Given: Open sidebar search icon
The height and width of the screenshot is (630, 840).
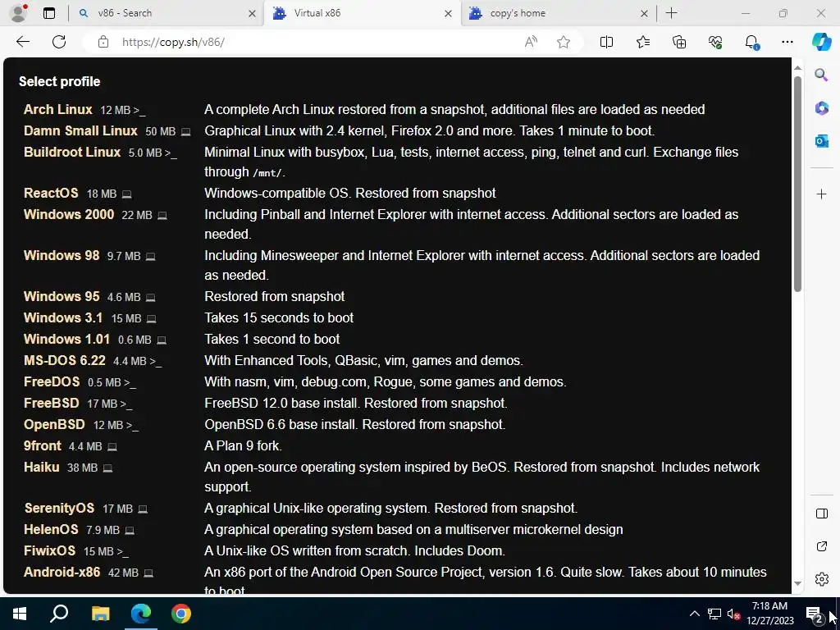Looking at the screenshot, I should 821,75.
